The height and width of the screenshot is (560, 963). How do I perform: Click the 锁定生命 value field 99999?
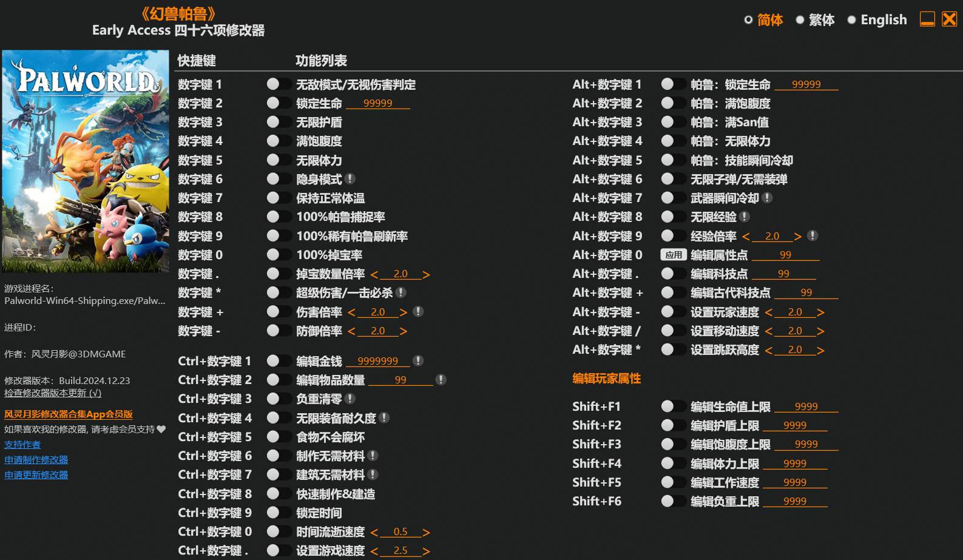pos(377,104)
